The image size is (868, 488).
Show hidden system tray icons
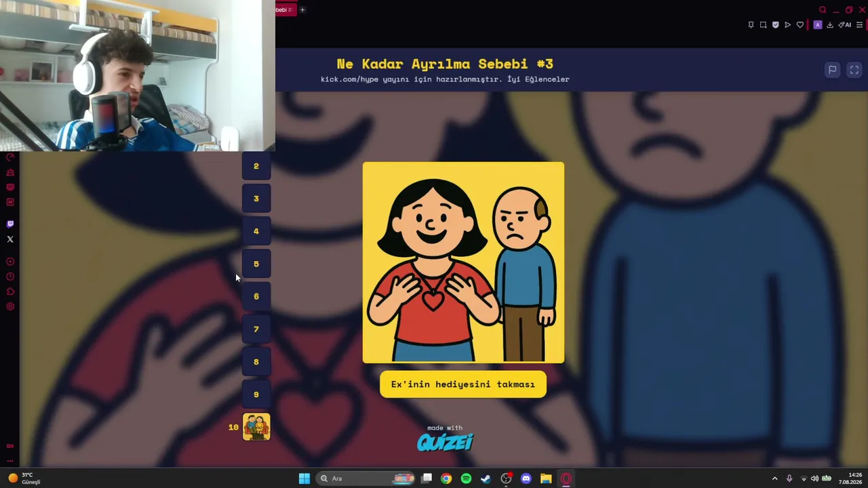click(774, 479)
